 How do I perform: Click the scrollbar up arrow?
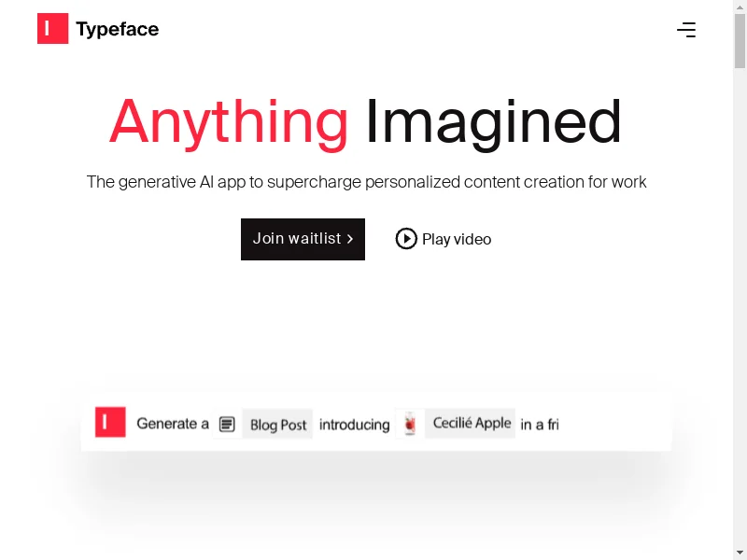tap(740, 7)
